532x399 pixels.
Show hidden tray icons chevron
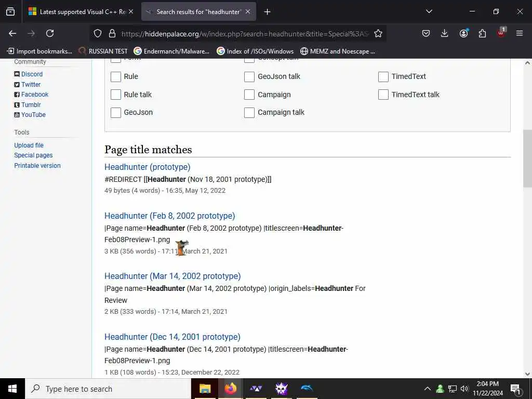428,389
